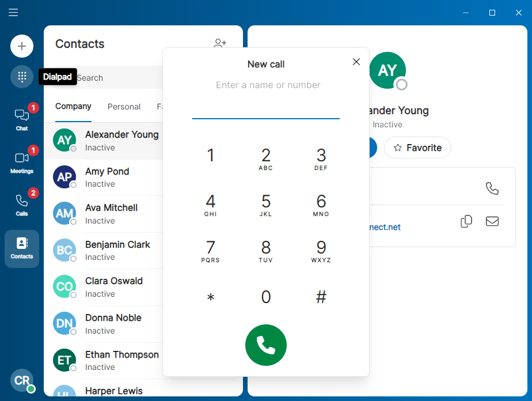
Task: Minimize the application window
Action: click(466, 13)
